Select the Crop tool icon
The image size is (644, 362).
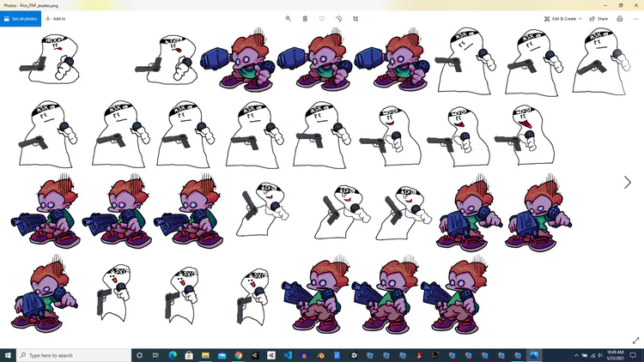pyautogui.click(x=355, y=19)
